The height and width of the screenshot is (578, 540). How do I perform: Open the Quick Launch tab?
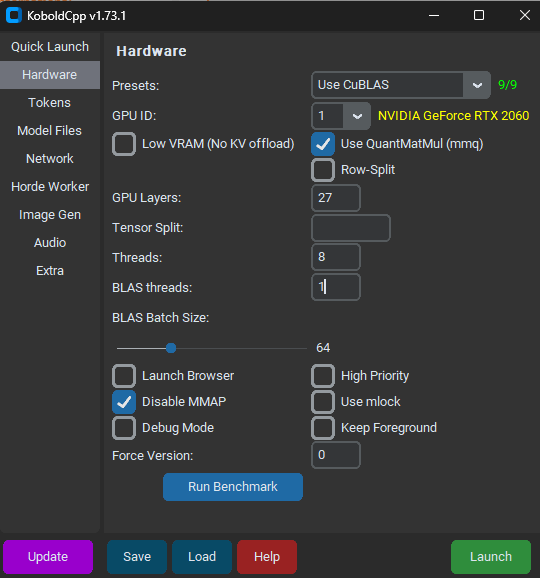(50, 47)
